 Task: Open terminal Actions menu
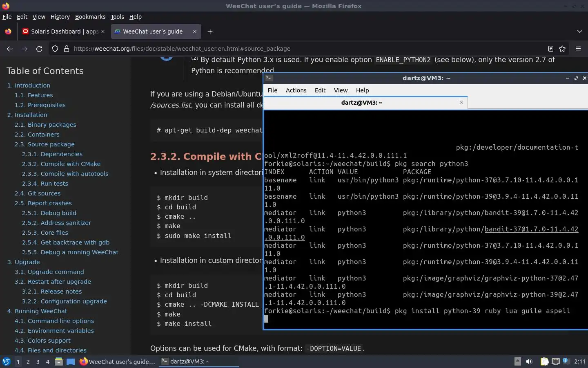pos(296,90)
